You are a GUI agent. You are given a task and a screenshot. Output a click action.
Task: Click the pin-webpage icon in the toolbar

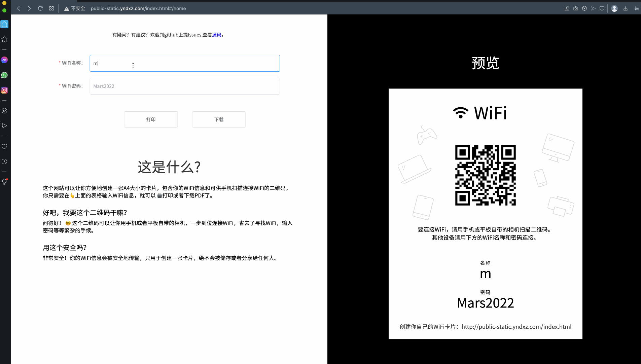[567, 8]
